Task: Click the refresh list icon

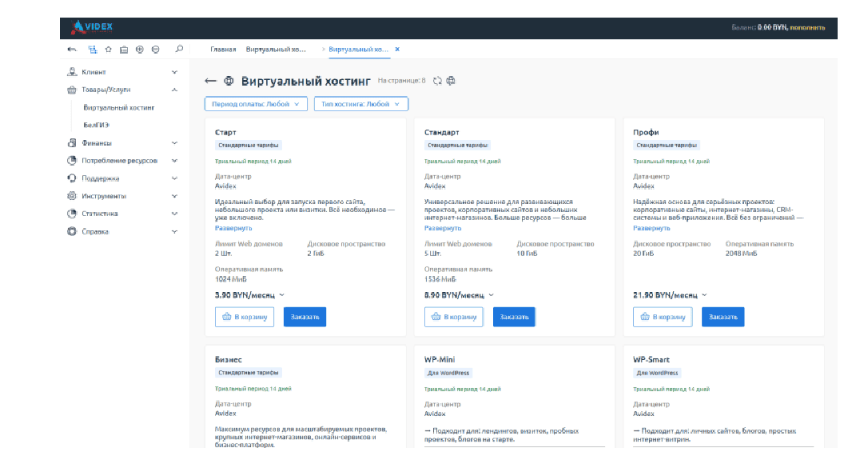Action: coord(437,81)
